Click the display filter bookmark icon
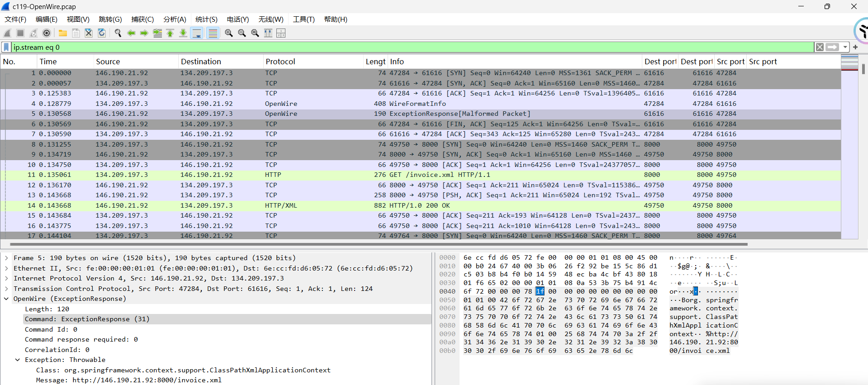The image size is (868, 385). pos(6,47)
